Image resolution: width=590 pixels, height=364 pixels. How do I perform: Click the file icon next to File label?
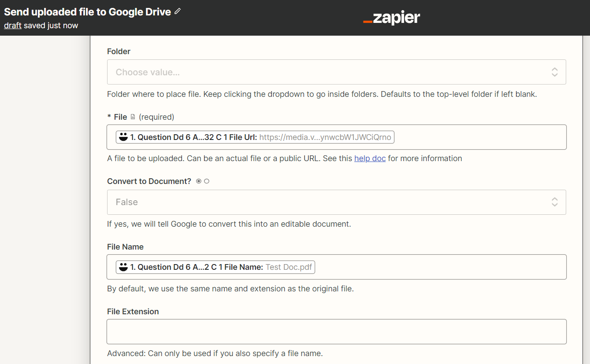pos(133,117)
